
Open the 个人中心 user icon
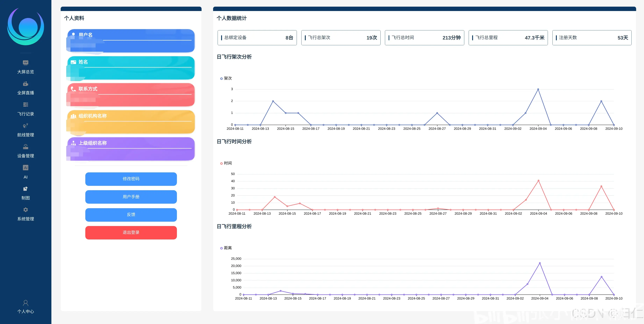click(26, 303)
